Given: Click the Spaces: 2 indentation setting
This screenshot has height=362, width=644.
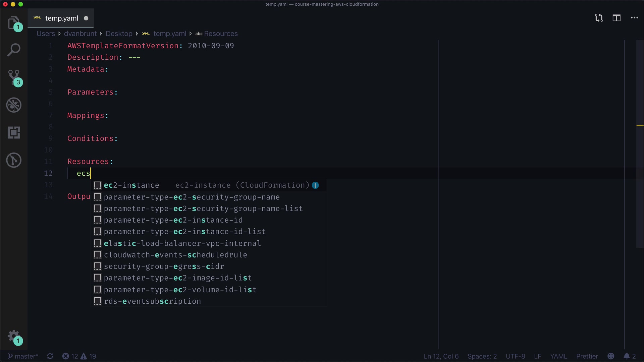Looking at the screenshot, I should 482,356.
